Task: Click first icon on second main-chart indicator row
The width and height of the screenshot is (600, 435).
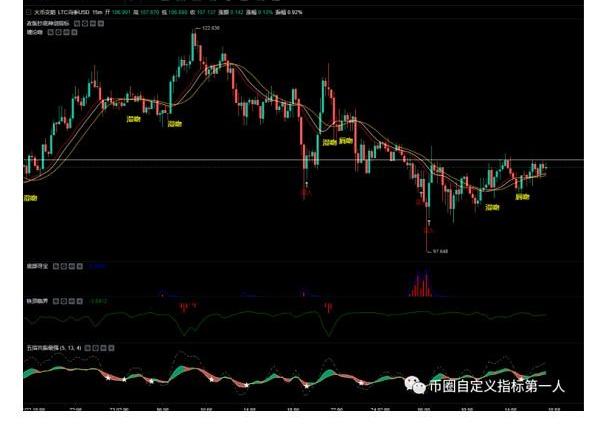Action: 50,32
